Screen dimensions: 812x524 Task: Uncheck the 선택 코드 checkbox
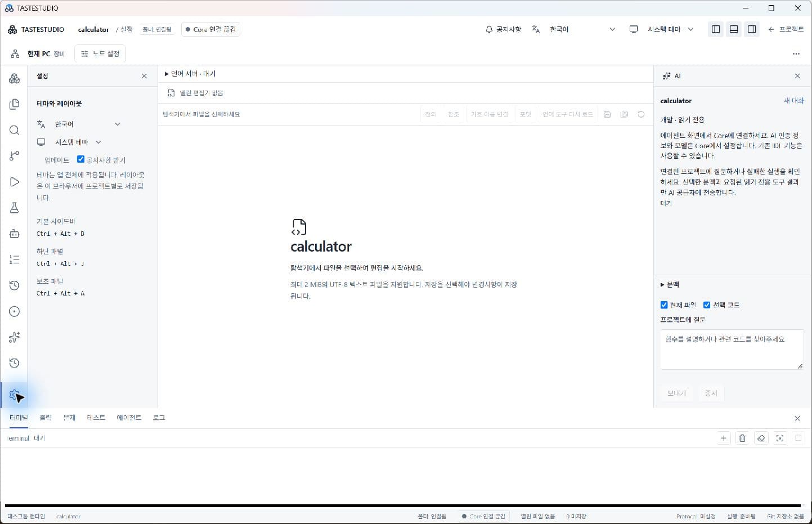point(707,305)
